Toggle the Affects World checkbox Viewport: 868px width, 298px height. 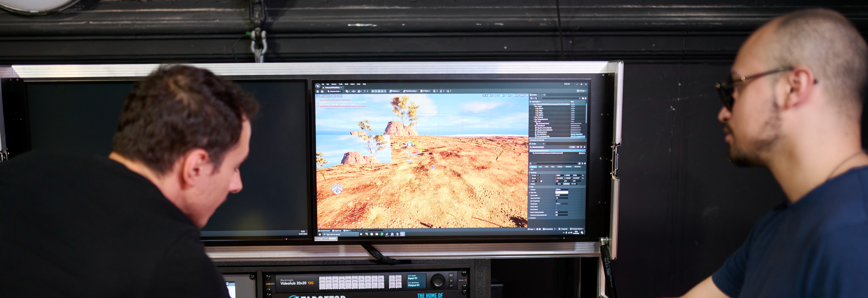tap(556, 207)
